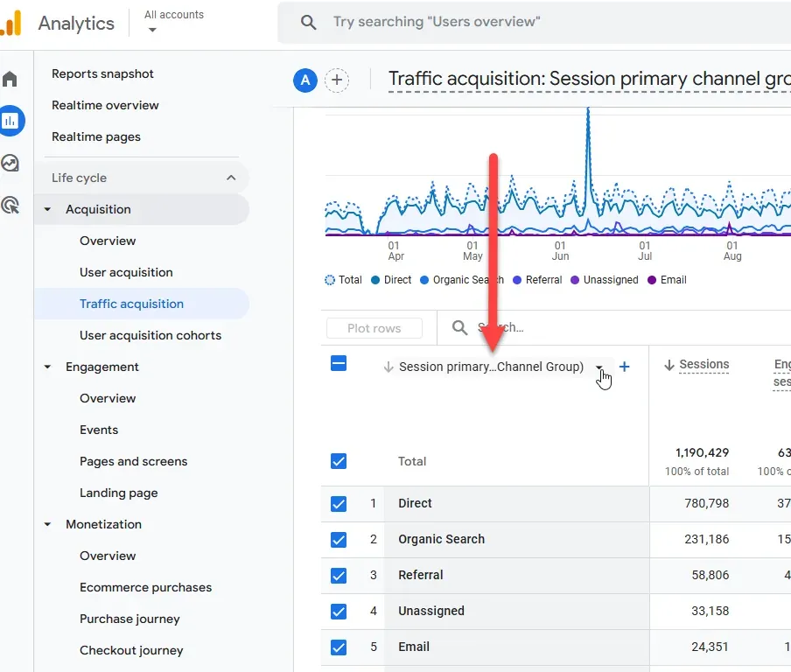The width and height of the screenshot is (791, 672).
Task: Open the Home icon in left rail
Action: pyautogui.click(x=10, y=80)
